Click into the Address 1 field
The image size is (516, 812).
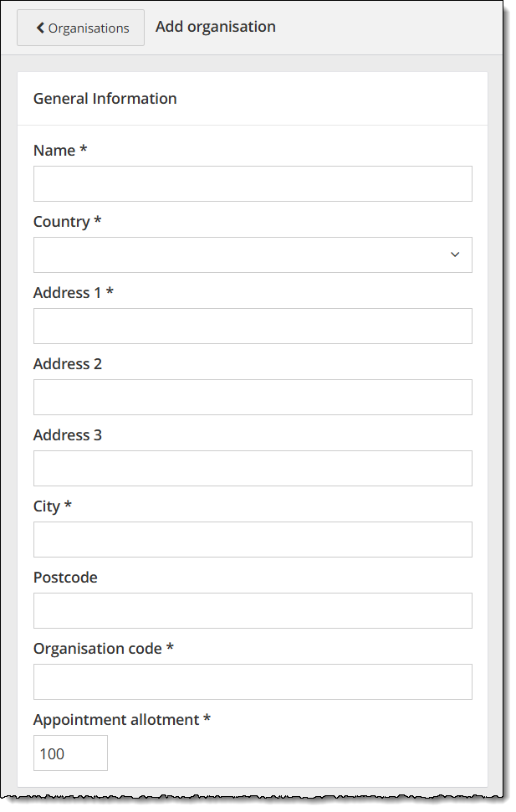[253, 326]
